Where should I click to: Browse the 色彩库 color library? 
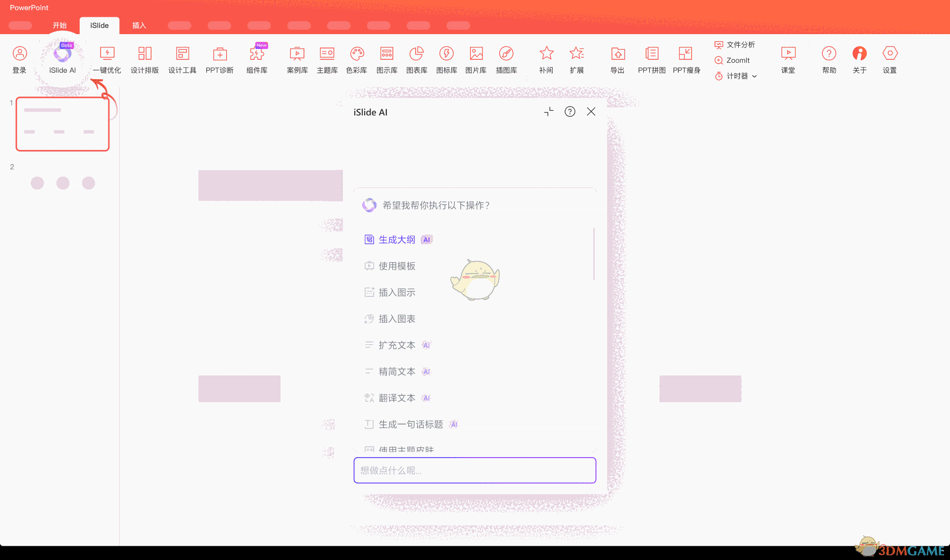[x=357, y=59]
